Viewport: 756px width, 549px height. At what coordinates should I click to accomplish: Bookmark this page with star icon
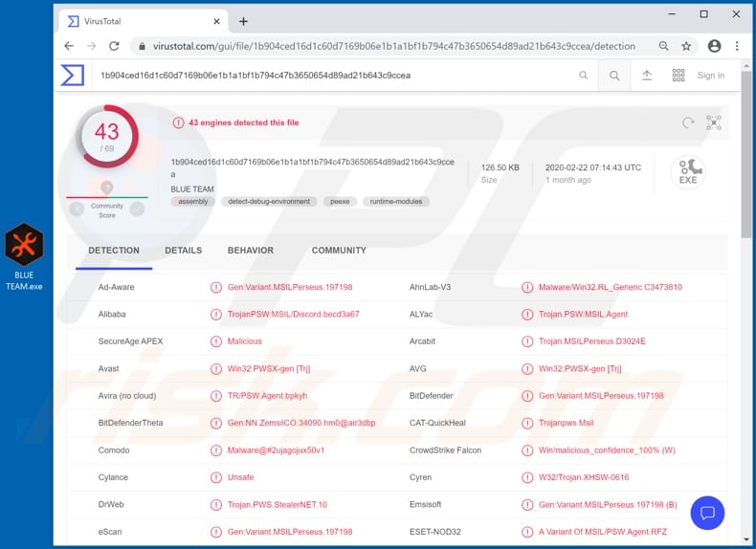pyautogui.click(x=686, y=46)
